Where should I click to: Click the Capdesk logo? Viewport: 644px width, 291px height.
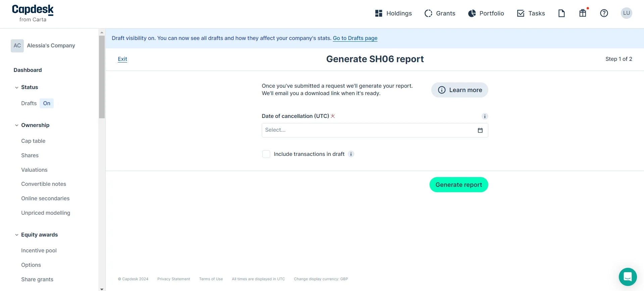tap(33, 13)
